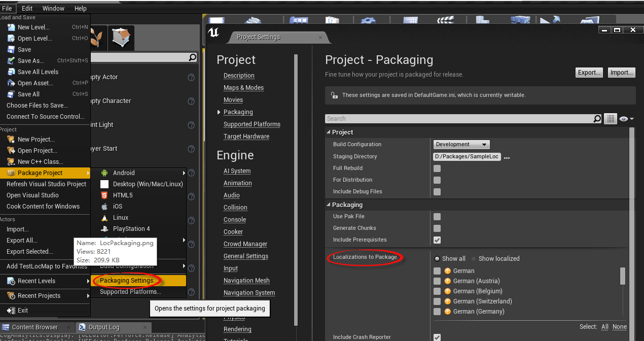Open the Maps & Modes settings category

click(243, 88)
